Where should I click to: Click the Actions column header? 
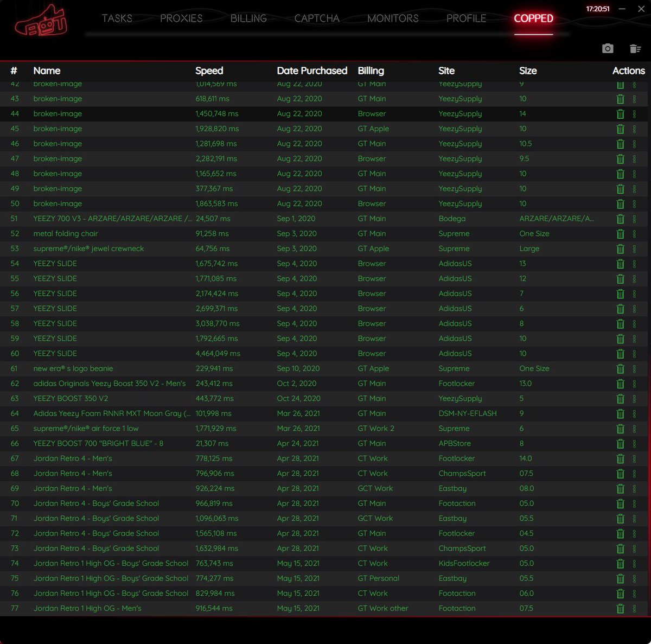pos(629,71)
